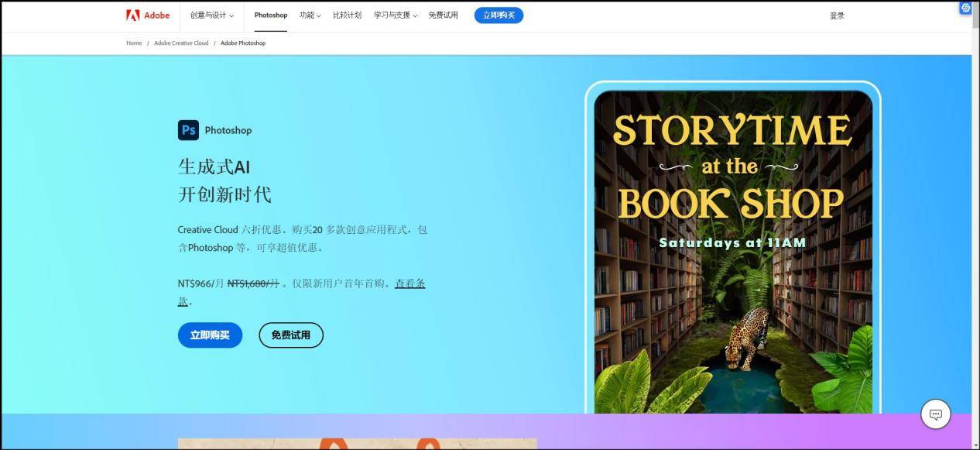Open the 免费试用 nav item
The height and width of the screenshot is (450, 980).
443,15
